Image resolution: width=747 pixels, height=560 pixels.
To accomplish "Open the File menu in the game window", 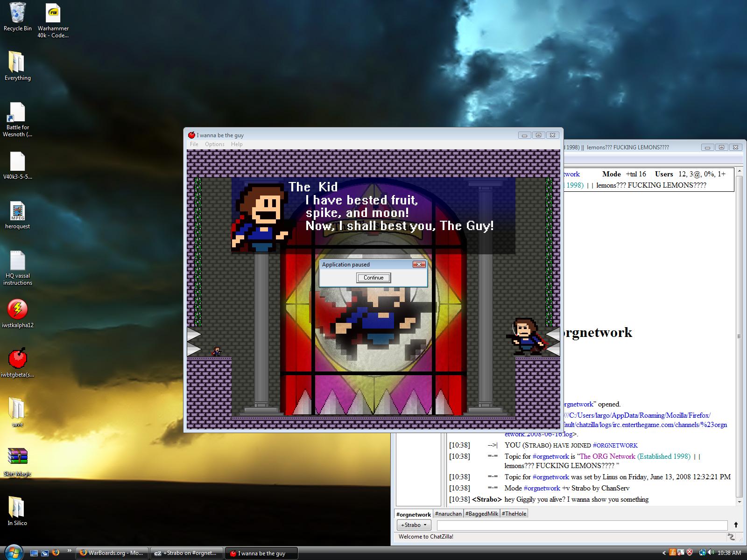I will pos(194,144).
